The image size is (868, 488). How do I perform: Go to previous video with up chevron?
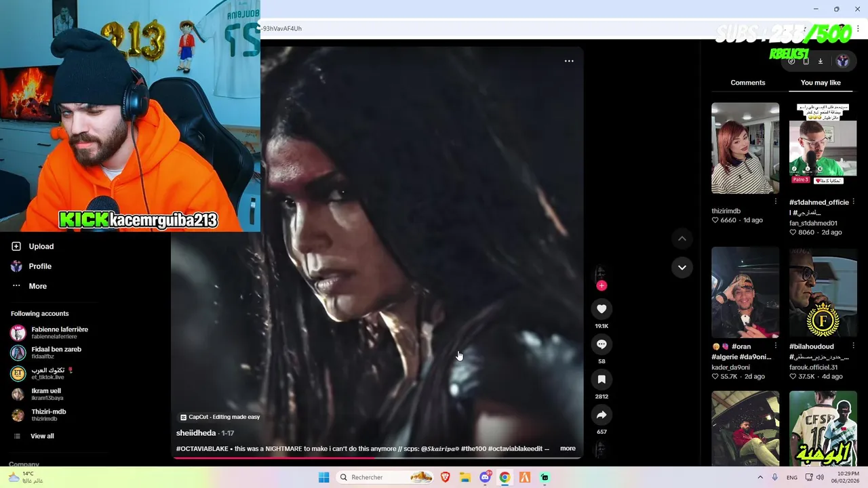(x=682, y=239)
